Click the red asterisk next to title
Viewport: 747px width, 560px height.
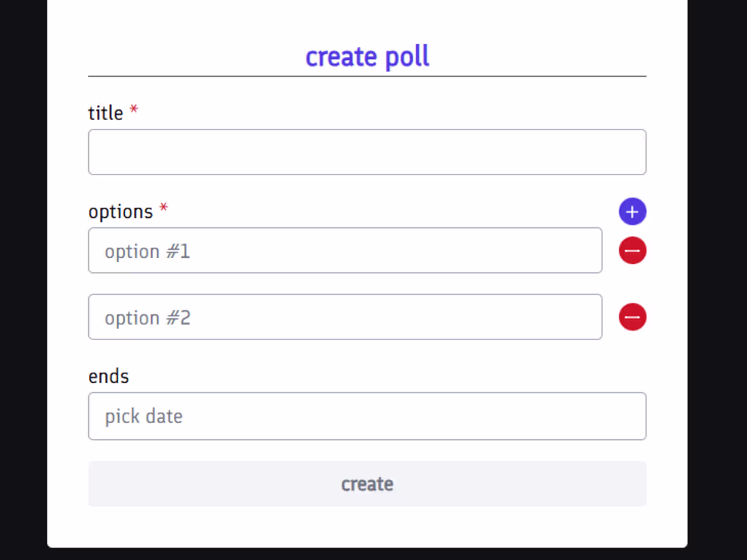pyautogui.click(x=134, y=110)
